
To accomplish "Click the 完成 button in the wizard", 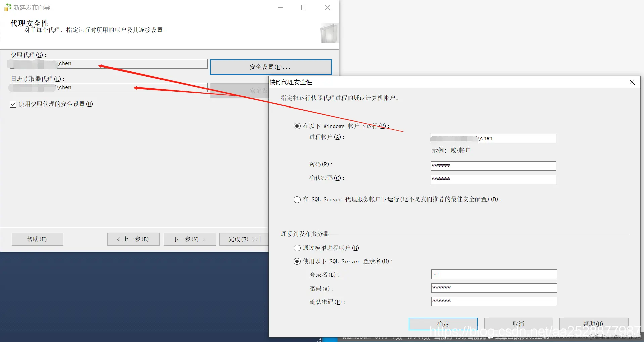I will coord(244,239).
